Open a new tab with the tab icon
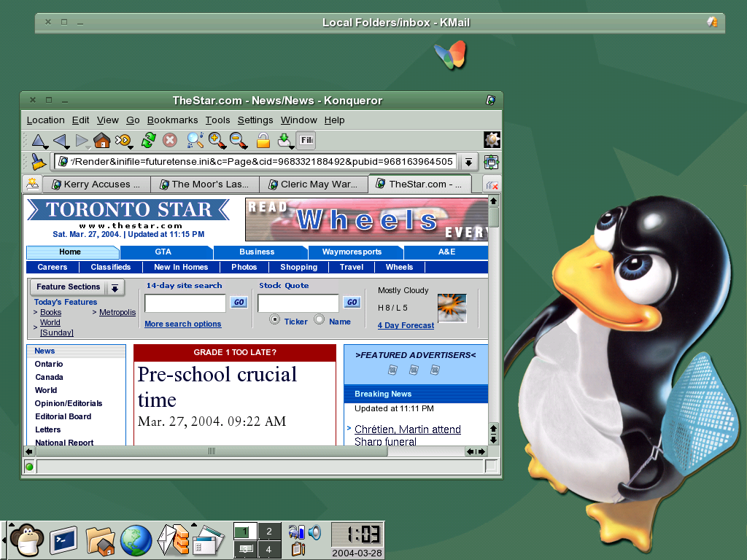Image resolution: width=747 pixels, height=560 pixels. pos(32,184)
